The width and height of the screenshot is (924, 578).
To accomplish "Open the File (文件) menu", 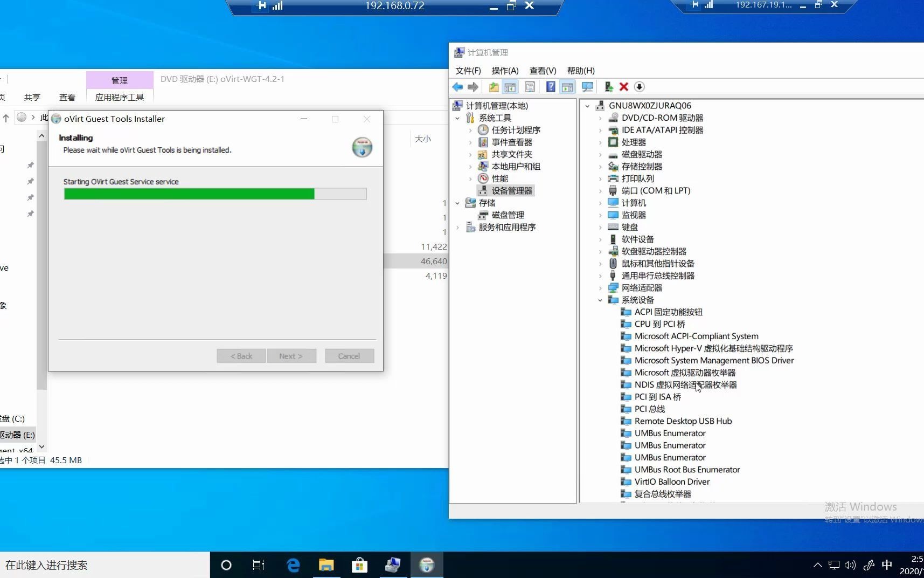I will click(x=468, y=71).
